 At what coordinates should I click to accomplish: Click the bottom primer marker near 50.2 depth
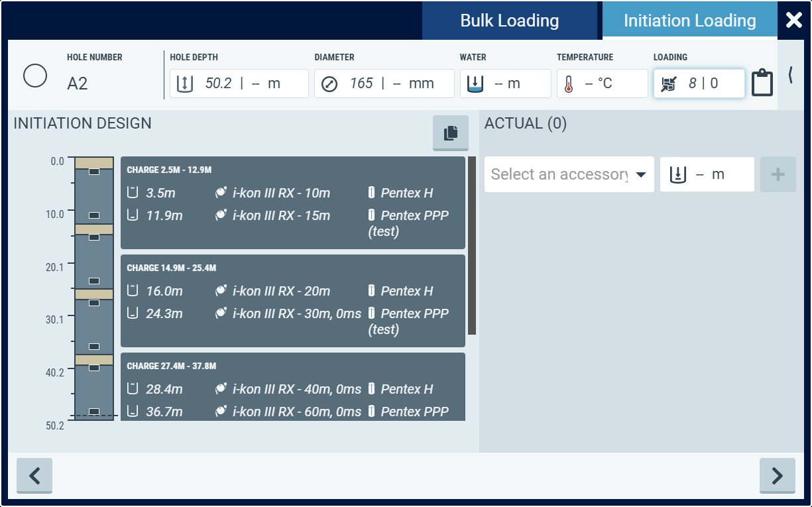point(94,412)
